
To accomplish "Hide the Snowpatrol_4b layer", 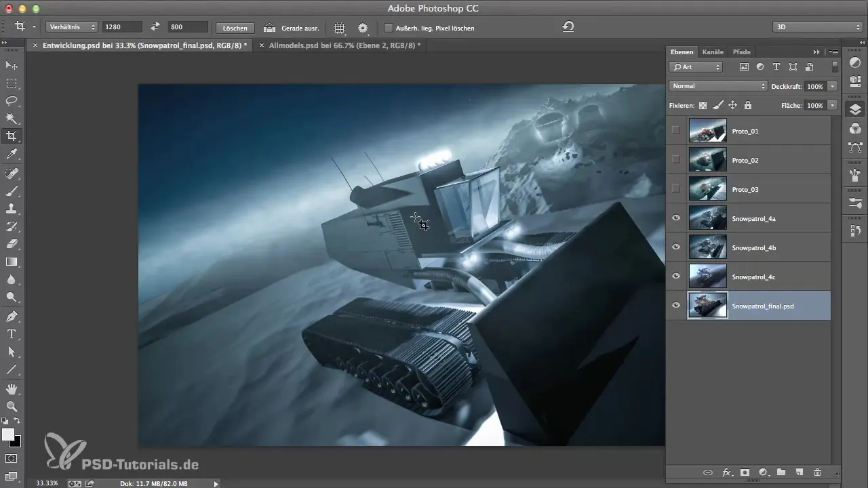I will point(675,247).
